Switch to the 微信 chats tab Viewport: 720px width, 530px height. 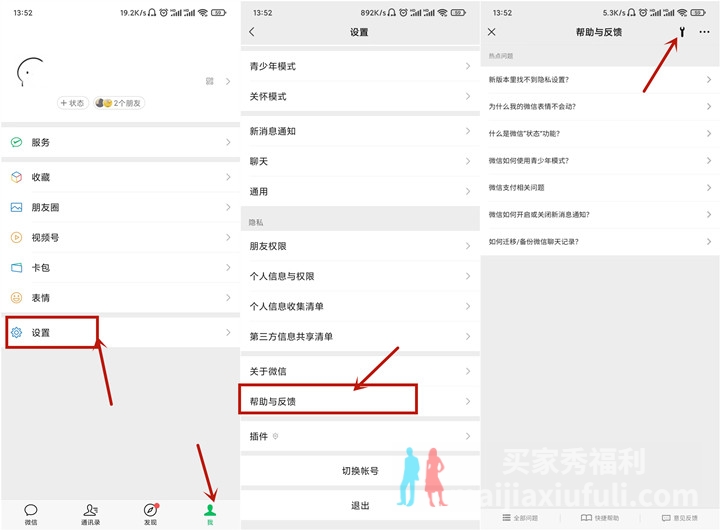[x=31, y=514]
